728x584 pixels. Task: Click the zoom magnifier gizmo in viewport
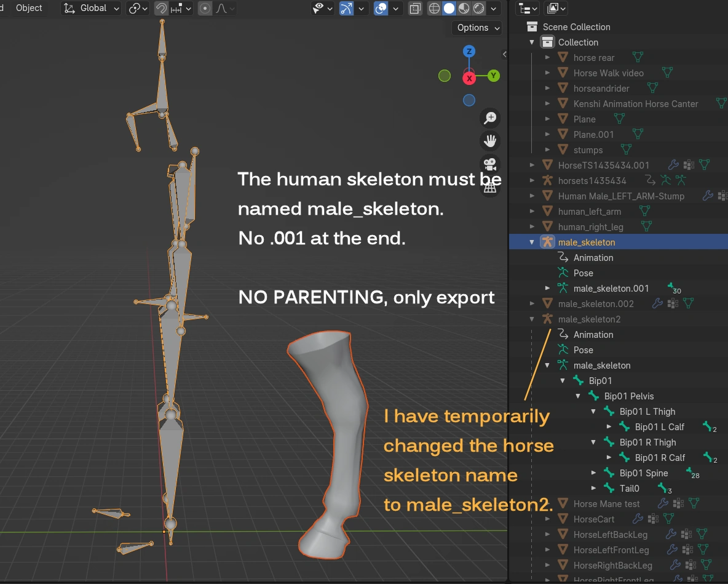(490, 118)
